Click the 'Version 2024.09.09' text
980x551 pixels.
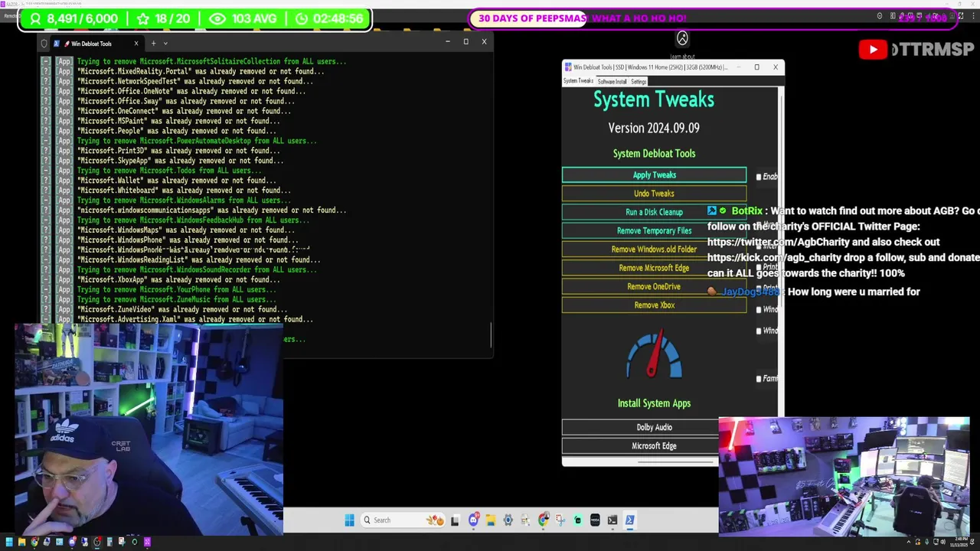654,128
